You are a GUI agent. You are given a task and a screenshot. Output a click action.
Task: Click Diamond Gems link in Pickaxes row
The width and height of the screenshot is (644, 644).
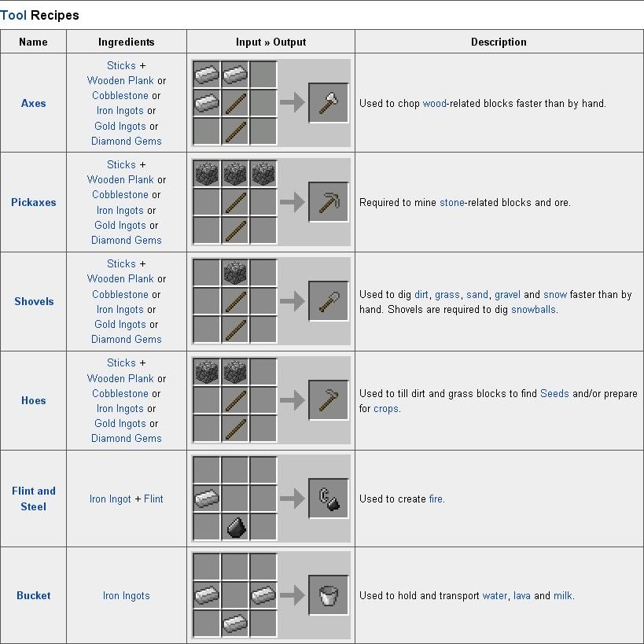coord(126,240)
